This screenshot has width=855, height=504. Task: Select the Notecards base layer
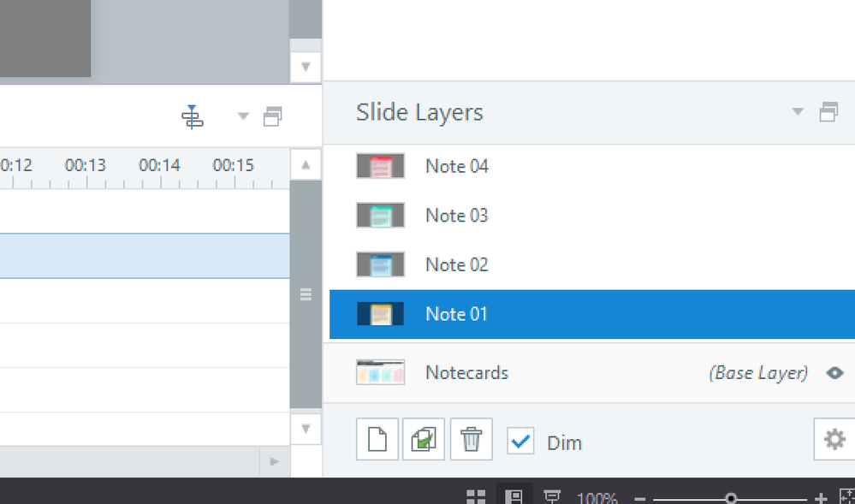[x=466, y=373]
